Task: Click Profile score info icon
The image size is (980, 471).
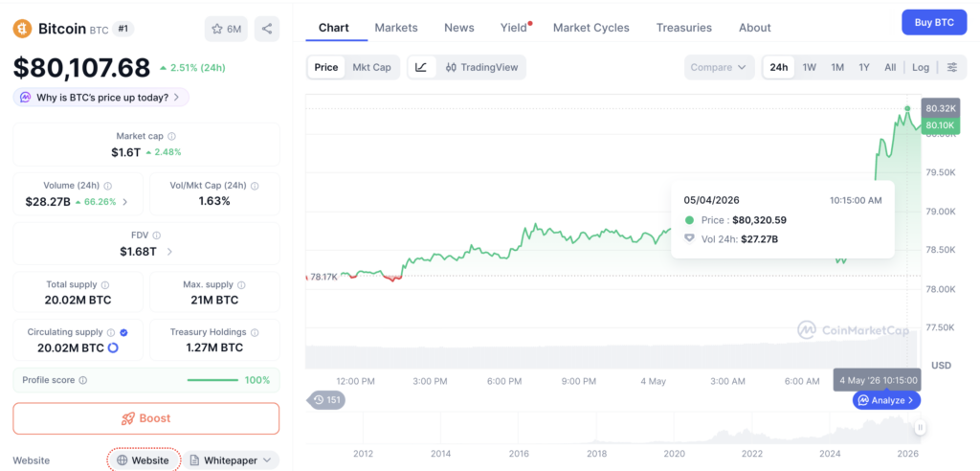Action: [83, 380]
